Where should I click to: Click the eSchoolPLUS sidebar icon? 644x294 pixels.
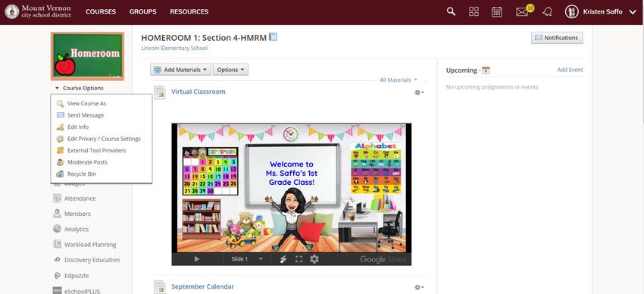(57, 291)
